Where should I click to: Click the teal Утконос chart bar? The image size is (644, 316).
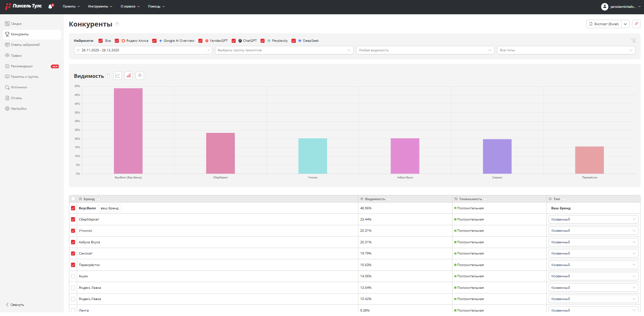312,156
